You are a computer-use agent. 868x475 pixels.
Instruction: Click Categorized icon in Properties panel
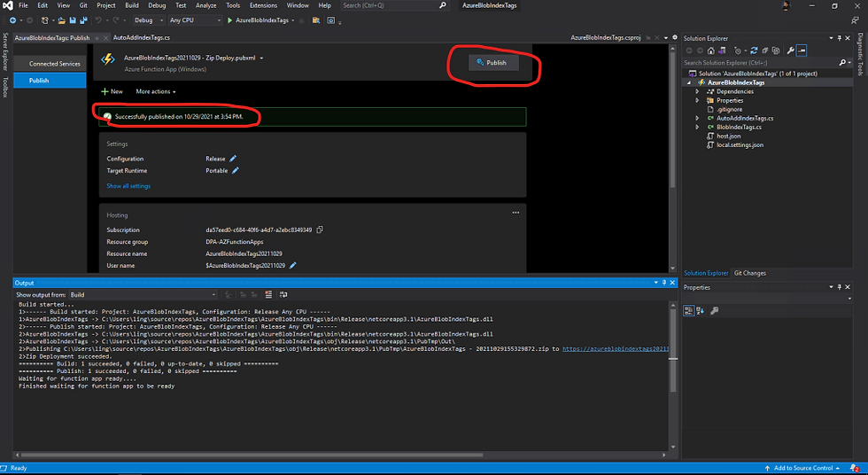[x=689, y=310]
